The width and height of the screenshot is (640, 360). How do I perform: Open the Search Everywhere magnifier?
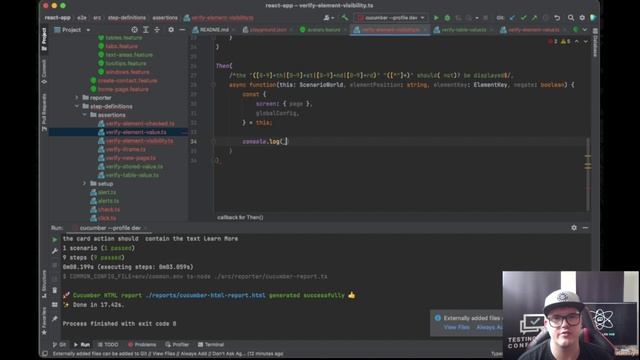pos(571,18)
